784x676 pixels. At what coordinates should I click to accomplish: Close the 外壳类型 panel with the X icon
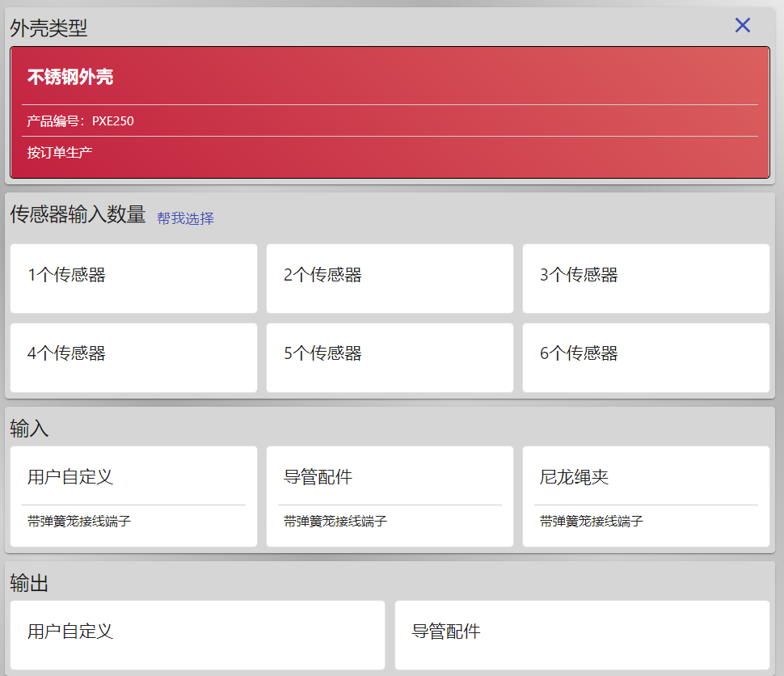[743, 25]
